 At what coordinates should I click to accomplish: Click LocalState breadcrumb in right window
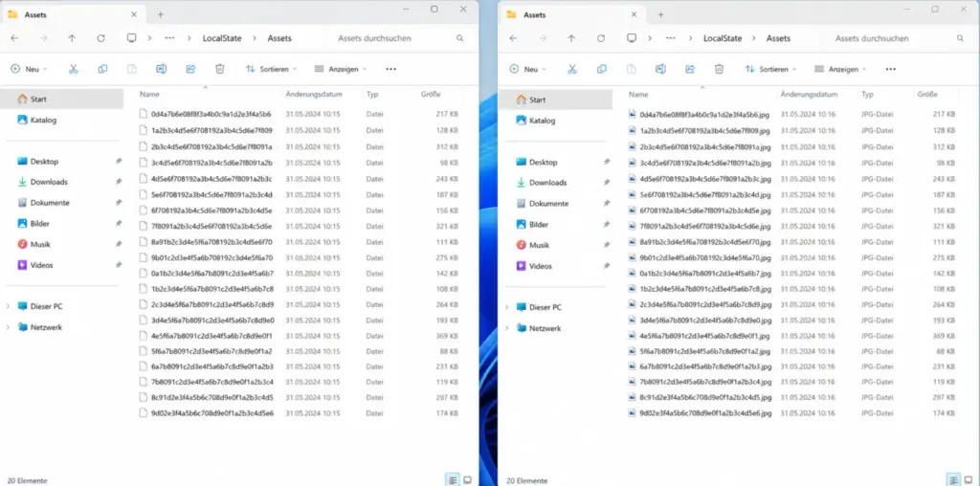pyautogui.click(x=723, y=38)
